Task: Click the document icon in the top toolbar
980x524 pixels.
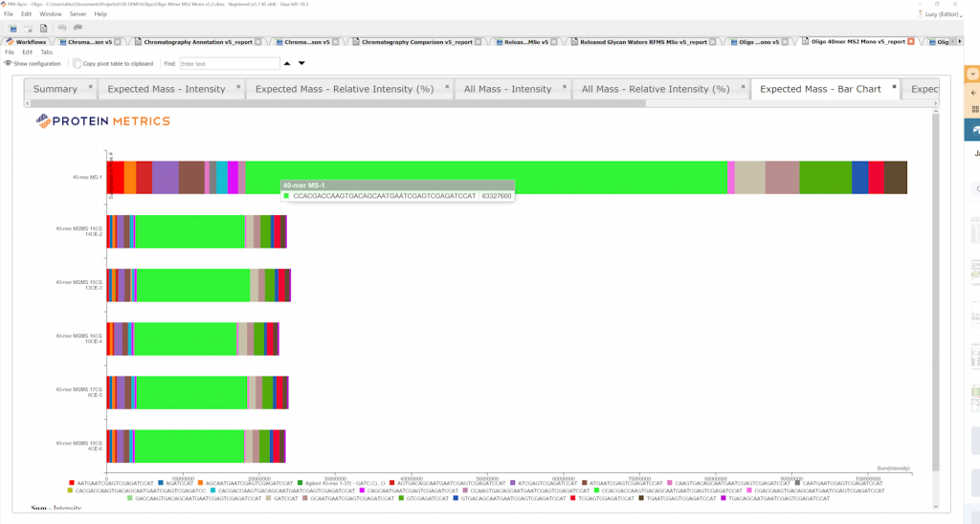Action: pyautogui.click(x=43, y=29)
